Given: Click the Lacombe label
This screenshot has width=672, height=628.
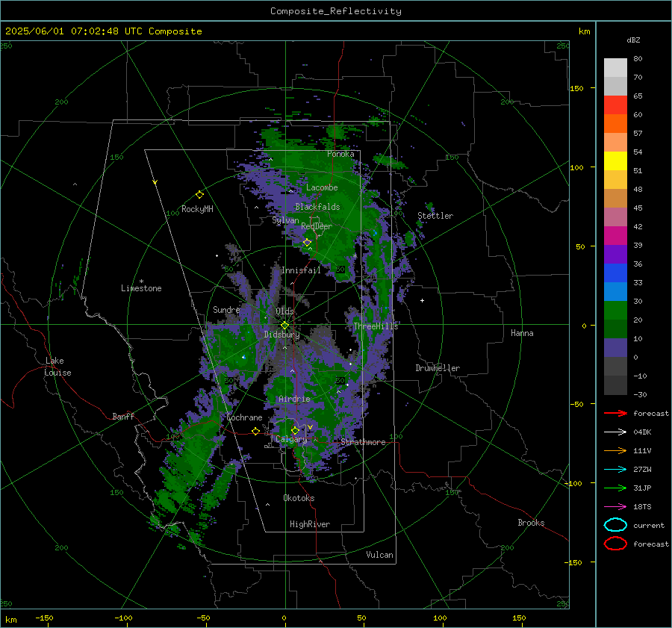Looking at the screenshot, I should [322, 187].
